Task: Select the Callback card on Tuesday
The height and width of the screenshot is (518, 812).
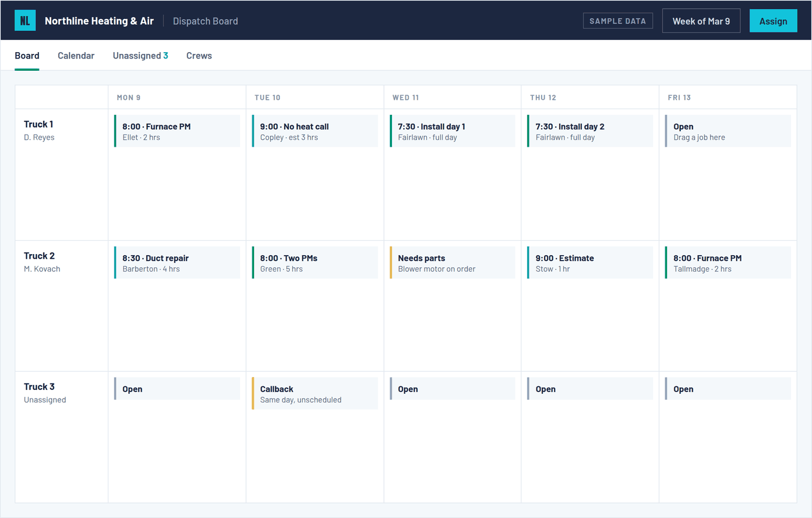Action: point(315,394)
